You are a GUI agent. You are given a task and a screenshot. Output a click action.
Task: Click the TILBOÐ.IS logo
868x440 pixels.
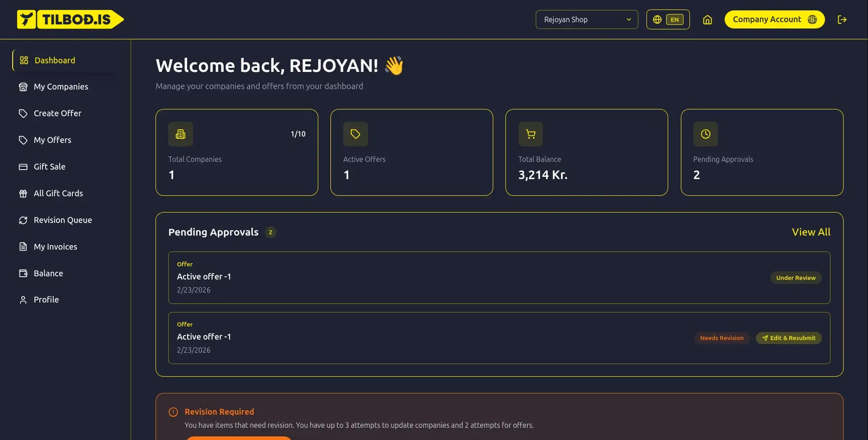click(70, 19)
